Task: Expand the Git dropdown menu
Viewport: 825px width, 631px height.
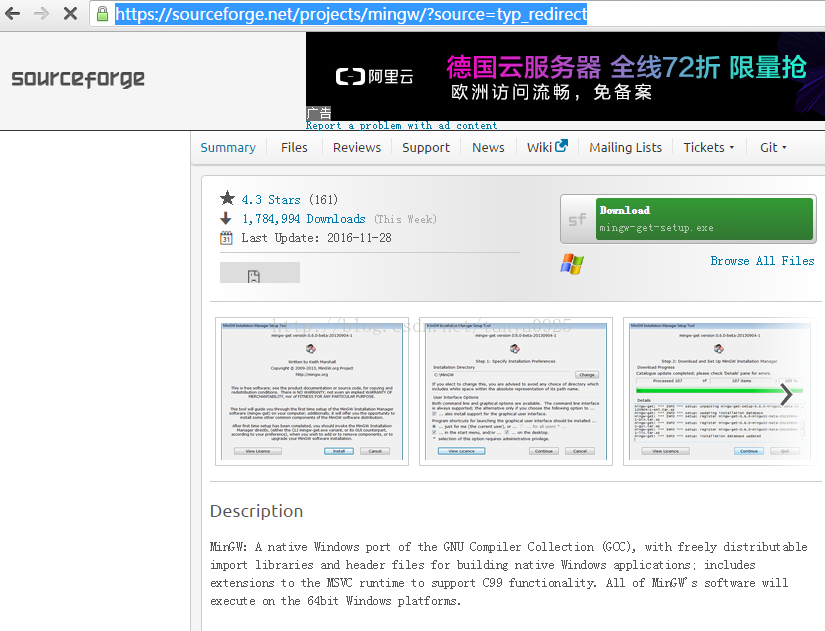Action: (773, 148)
